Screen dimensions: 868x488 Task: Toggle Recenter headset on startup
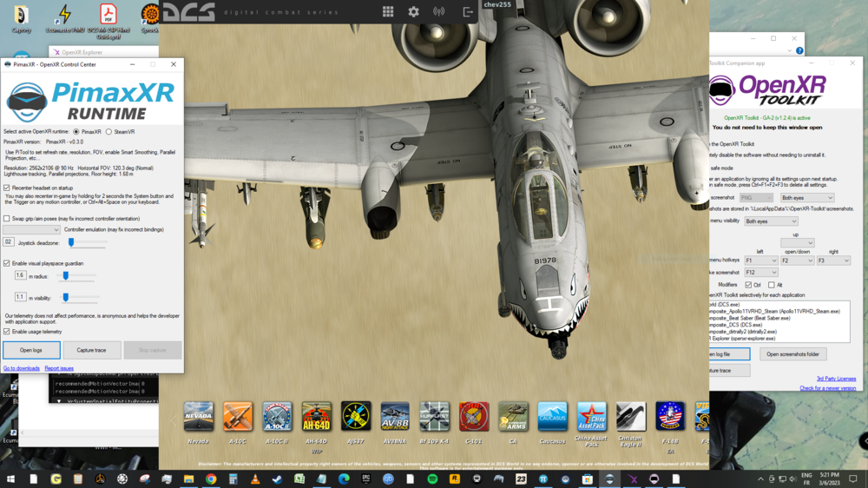coord(7,188)
